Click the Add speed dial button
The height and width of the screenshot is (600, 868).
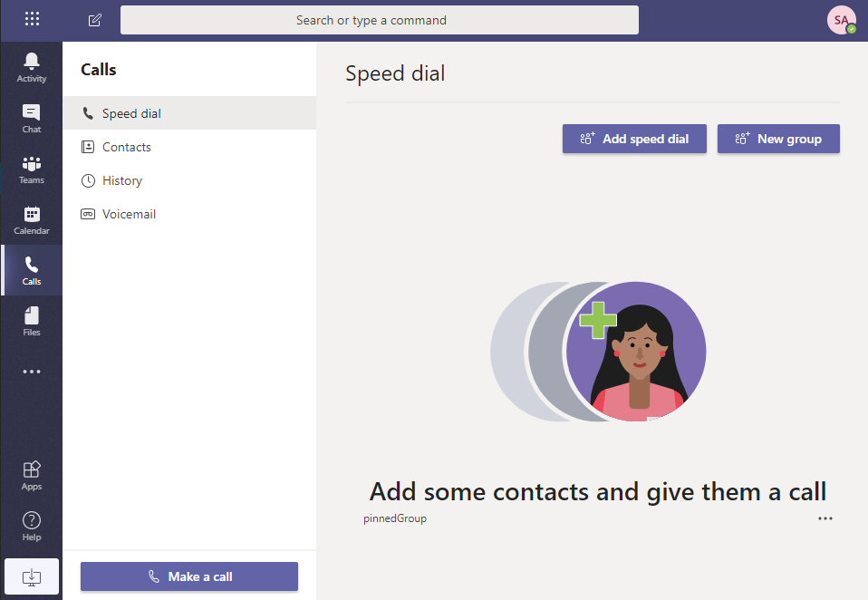tap(634, 139)
